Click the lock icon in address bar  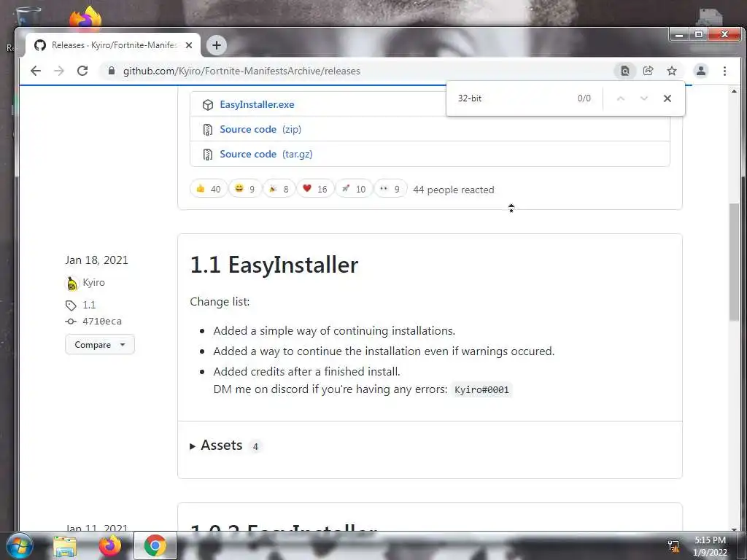(112, 71)
